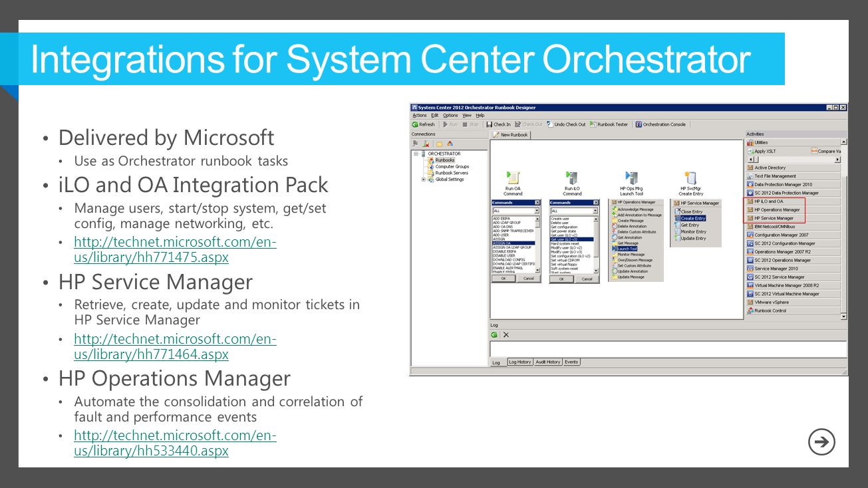Click the folder icon in Connections toolbar
This screenshot has height=488, width=868.
click(x=439, y=143)
